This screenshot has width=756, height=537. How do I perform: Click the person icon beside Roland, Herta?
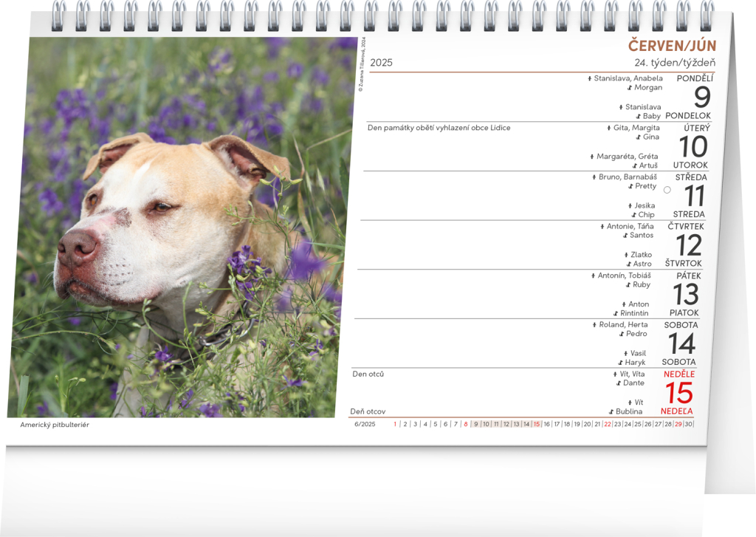click(594, 324)
